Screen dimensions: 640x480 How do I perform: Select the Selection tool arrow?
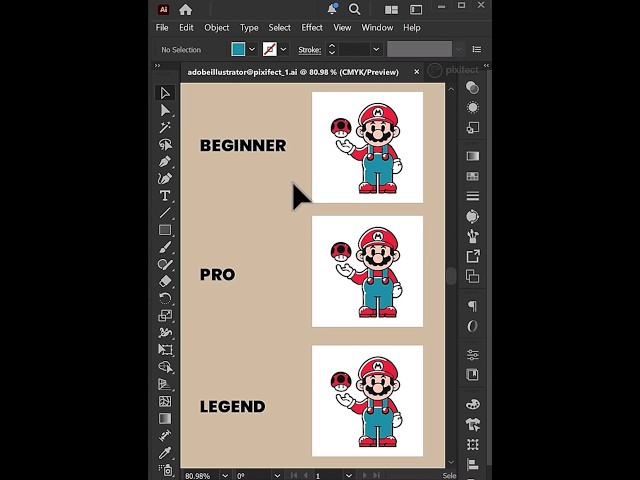coord(165,93)
